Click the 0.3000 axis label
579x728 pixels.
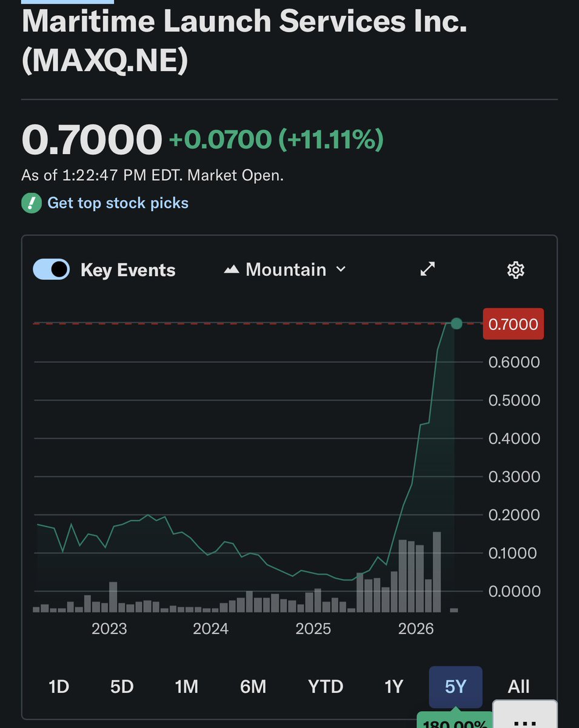click(514, 476)
